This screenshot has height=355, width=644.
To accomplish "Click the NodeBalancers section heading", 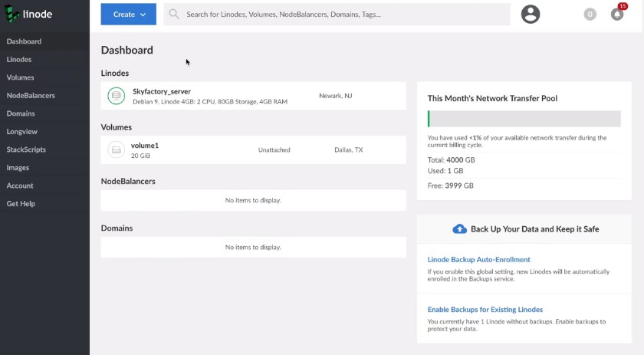I will tap(128, 181).
